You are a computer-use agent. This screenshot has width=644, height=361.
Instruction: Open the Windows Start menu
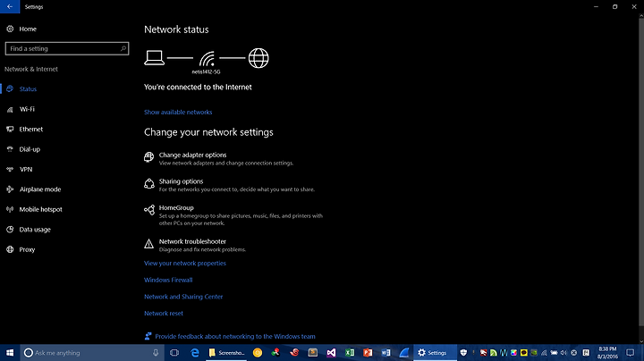click(10, 353)
